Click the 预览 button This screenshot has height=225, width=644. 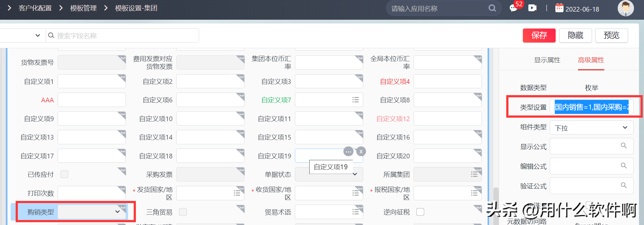point(611,35)
